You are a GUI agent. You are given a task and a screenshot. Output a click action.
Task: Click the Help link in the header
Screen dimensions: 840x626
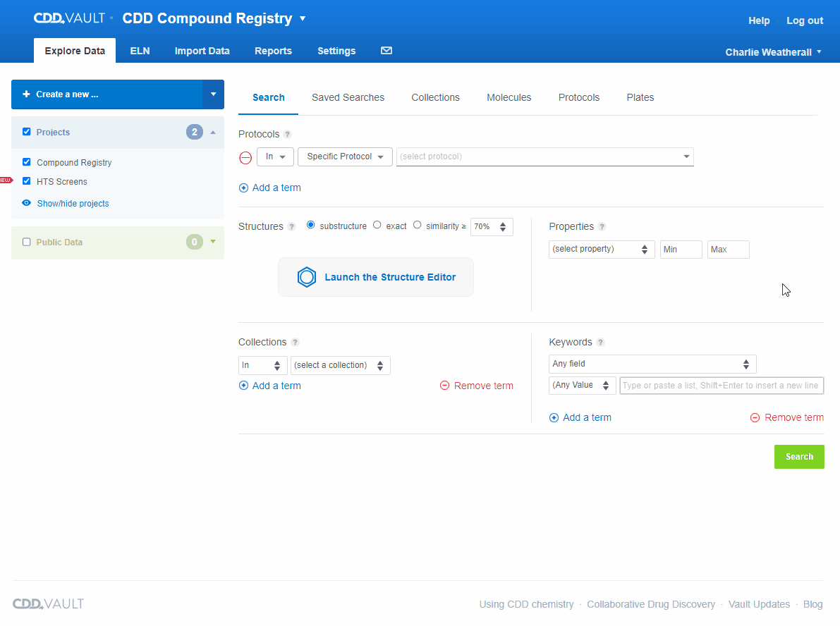(759, 20)
